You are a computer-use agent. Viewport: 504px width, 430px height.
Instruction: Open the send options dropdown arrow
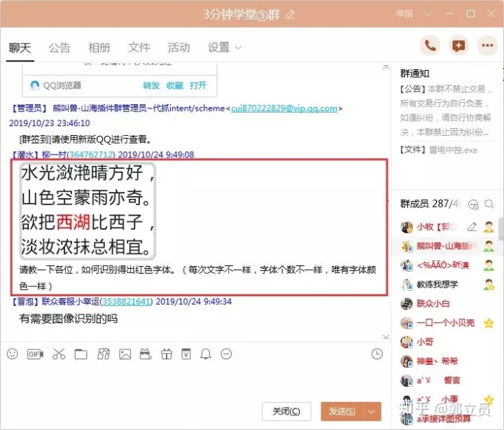point(372,411)
